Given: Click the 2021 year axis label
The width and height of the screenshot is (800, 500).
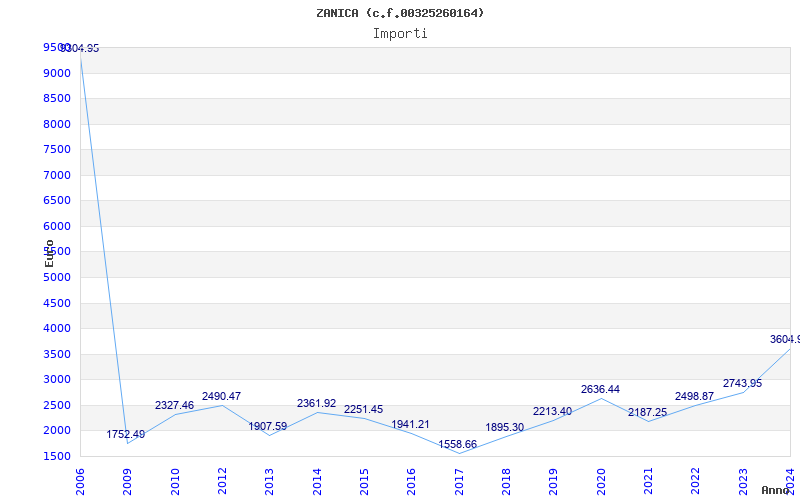Looking at the screenshot, I should pos(648,482).
